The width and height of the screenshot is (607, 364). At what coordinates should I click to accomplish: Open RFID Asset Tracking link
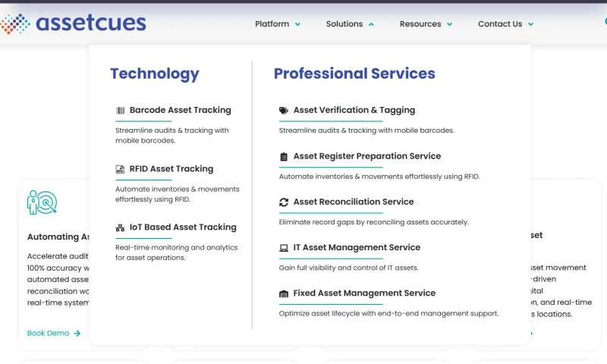pos(171,169)
